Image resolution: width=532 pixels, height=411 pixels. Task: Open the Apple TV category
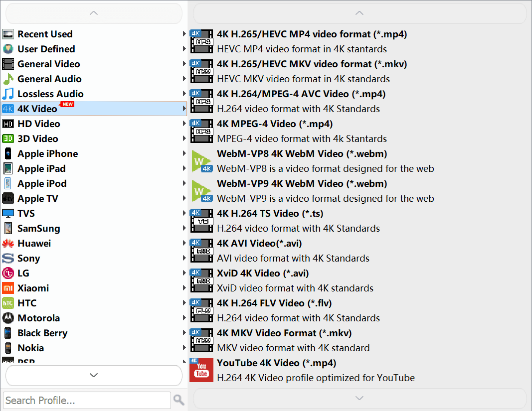point(94,198)
